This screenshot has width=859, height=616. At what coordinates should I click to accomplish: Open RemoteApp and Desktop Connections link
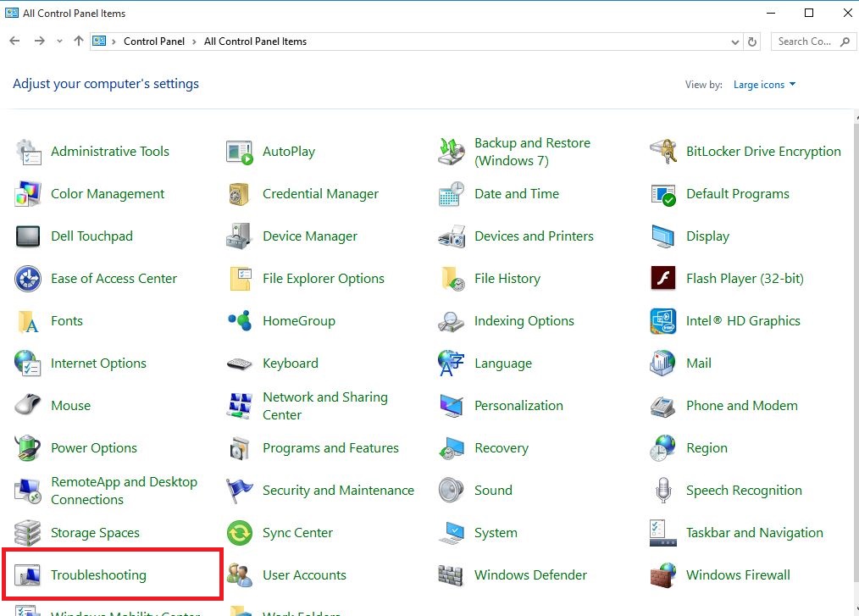point(124,491)
